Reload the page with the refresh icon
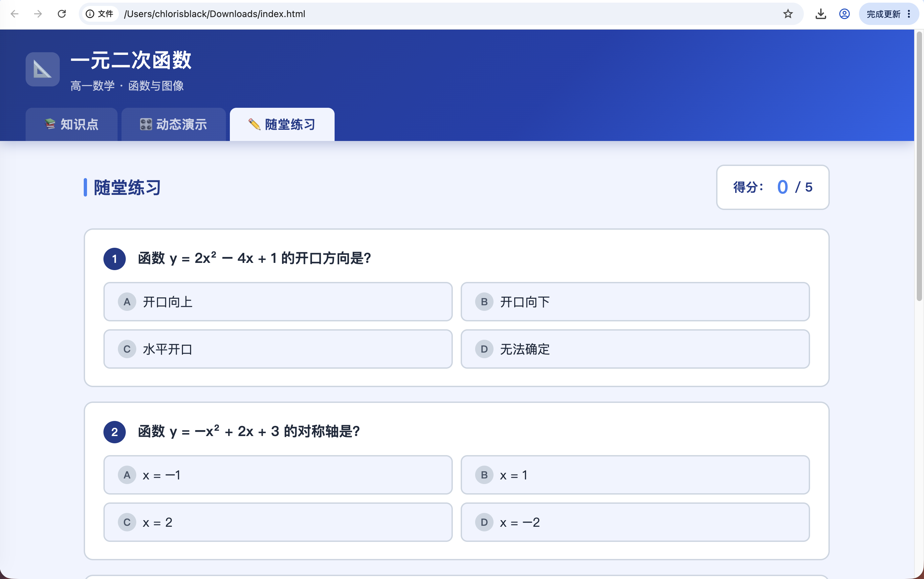Image resolution: width=924 pixels, height=579 pixels. (x=62, y=14)
